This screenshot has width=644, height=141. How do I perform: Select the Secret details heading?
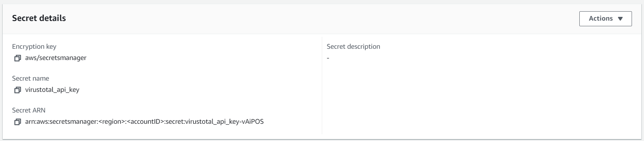coord(39,18)
